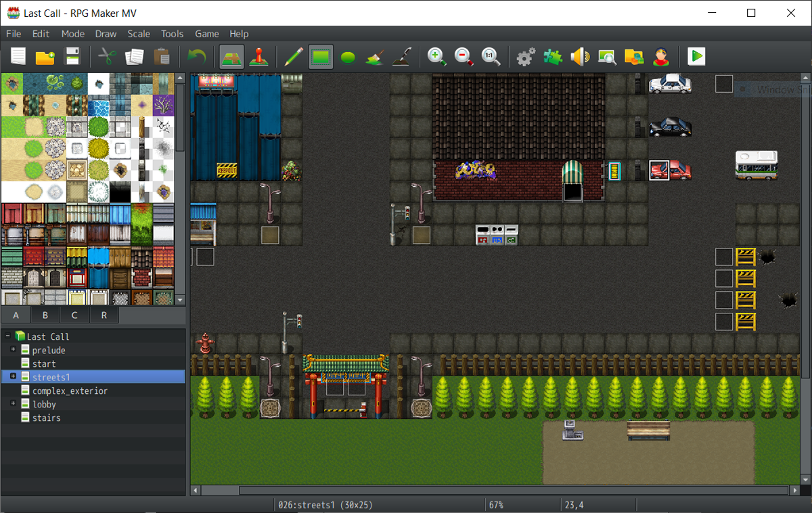The image size is (812, 513).
Task: Start the game playtest
Action: point(696,57)
